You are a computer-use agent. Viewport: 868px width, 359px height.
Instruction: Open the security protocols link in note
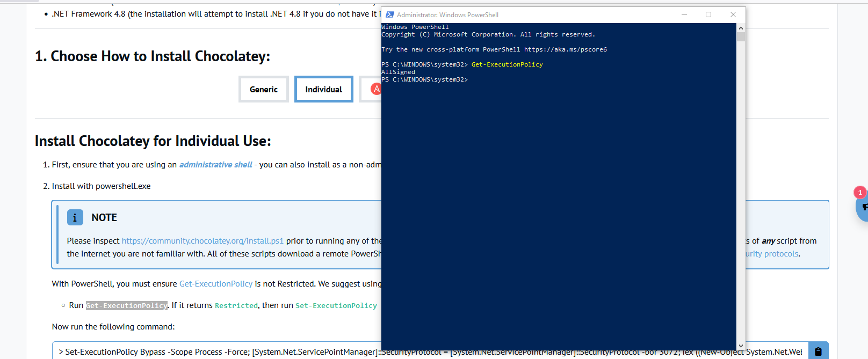[x=772, y=254]
